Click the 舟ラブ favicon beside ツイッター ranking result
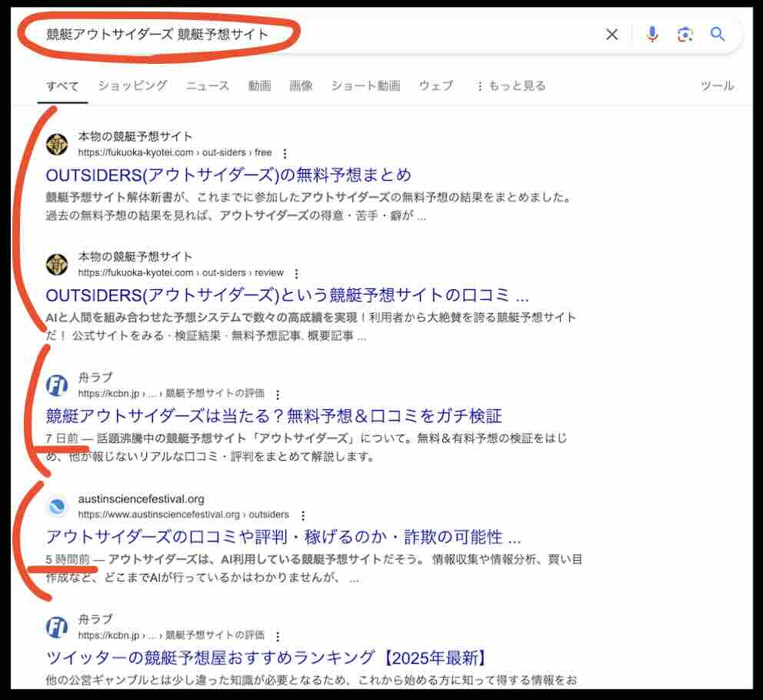This screenshot has width=763, height=700. click(57, 627)
